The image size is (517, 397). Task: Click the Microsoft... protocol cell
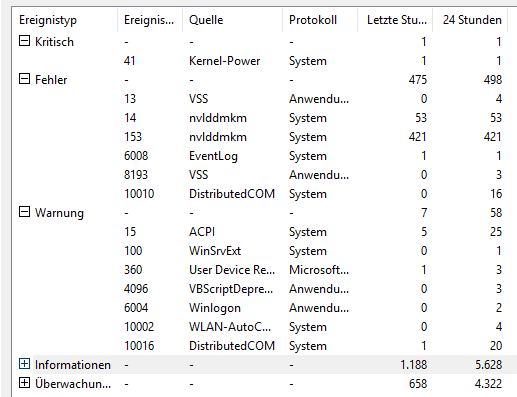click(x=319, y=270)
